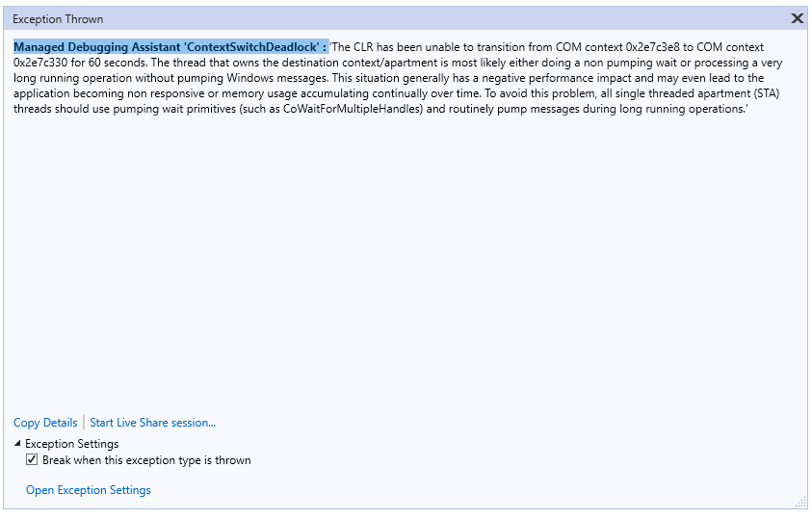Click the resize grip in the dialog corner
Viewport: 812px width, 519px height.
pyautogui.click(x=801, y=502)
